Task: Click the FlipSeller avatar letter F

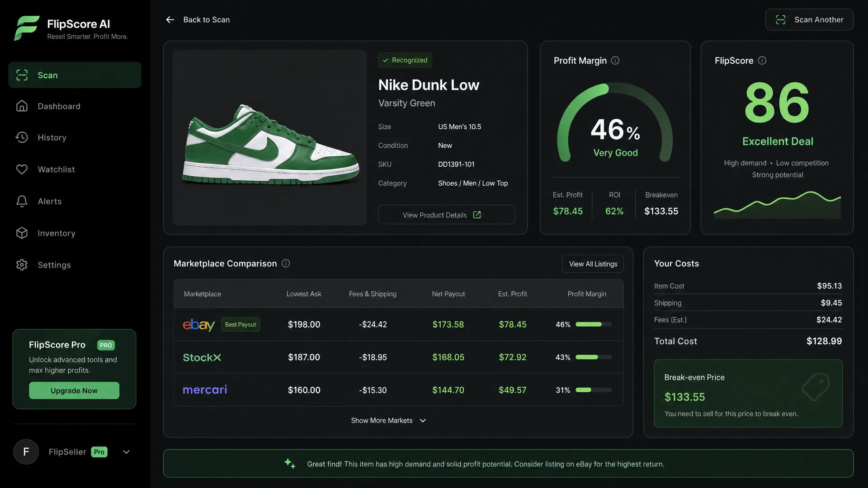Action: pyautogui.click(x=26, y=452)
